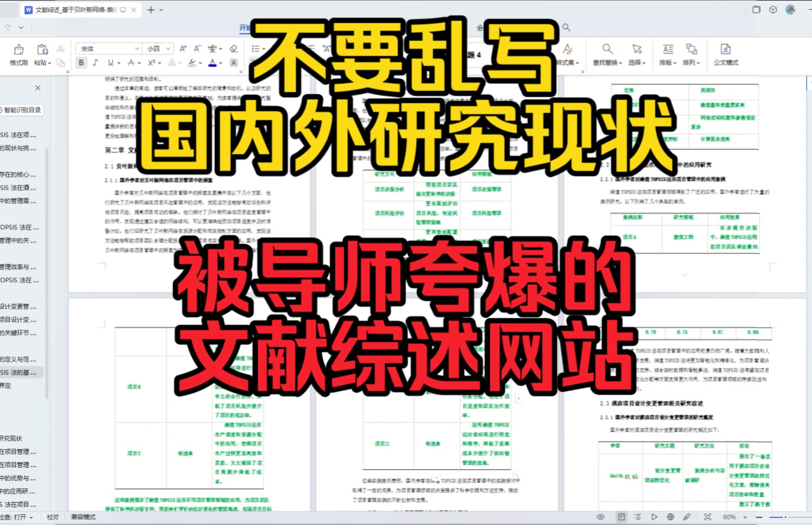Viewport: 812px width, 525px height.
Task: Click the search magnifier in ribbon tab row
Action: coord(566,28)
